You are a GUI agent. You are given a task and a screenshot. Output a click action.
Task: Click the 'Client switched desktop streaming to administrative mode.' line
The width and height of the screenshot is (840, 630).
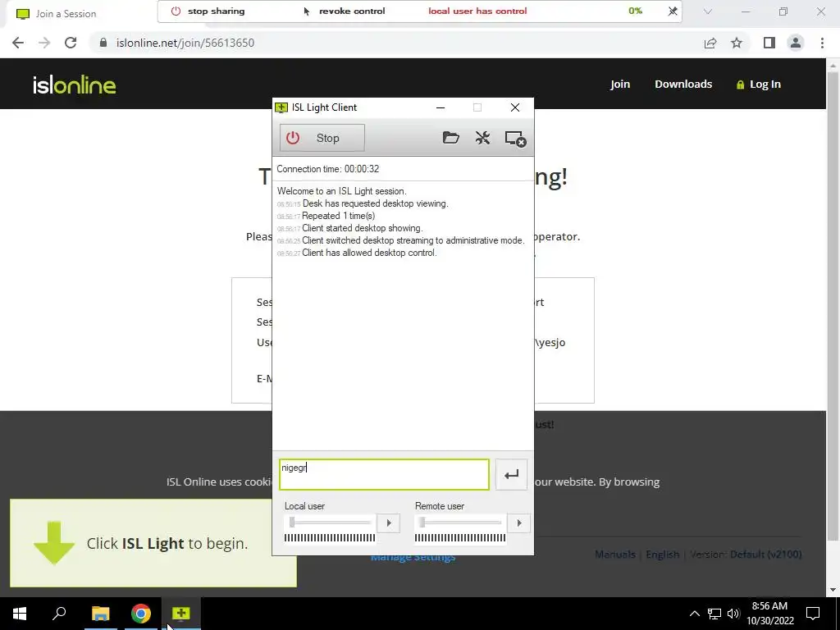point(413,240)
